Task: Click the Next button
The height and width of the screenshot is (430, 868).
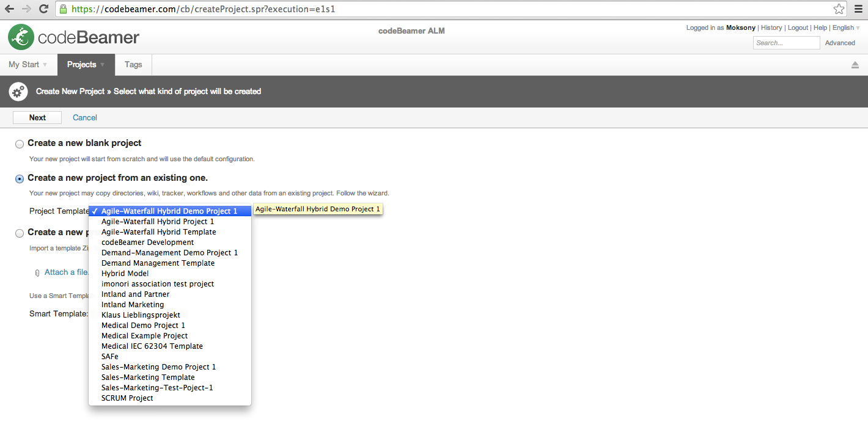Action: coord(37,118)
